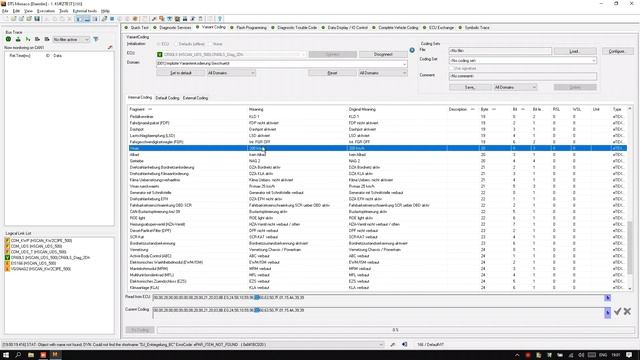Select the ECU initialization radio button
Screen dimensions: 640x360
coord(159,44)
